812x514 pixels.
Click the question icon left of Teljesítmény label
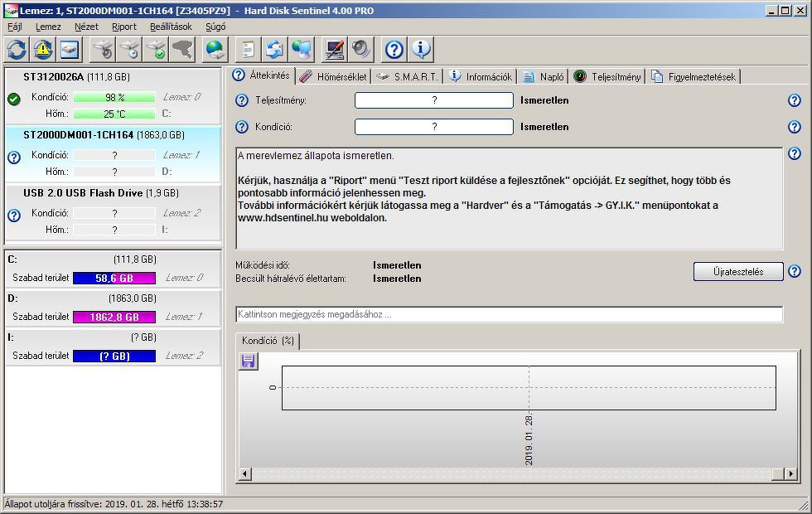point(242,100)
